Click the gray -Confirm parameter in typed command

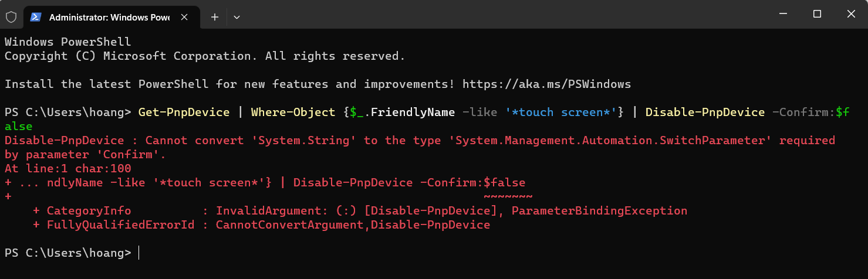pos(800,113)
